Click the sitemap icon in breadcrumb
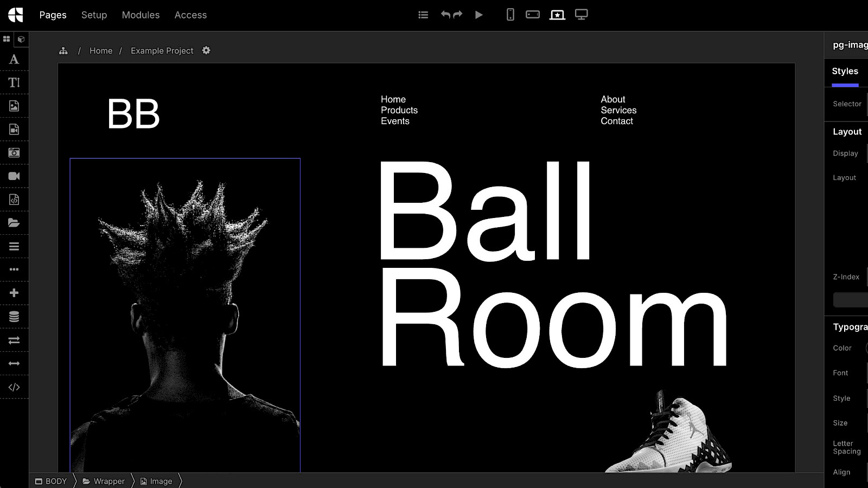868x488 pixels. click(63, 51)
